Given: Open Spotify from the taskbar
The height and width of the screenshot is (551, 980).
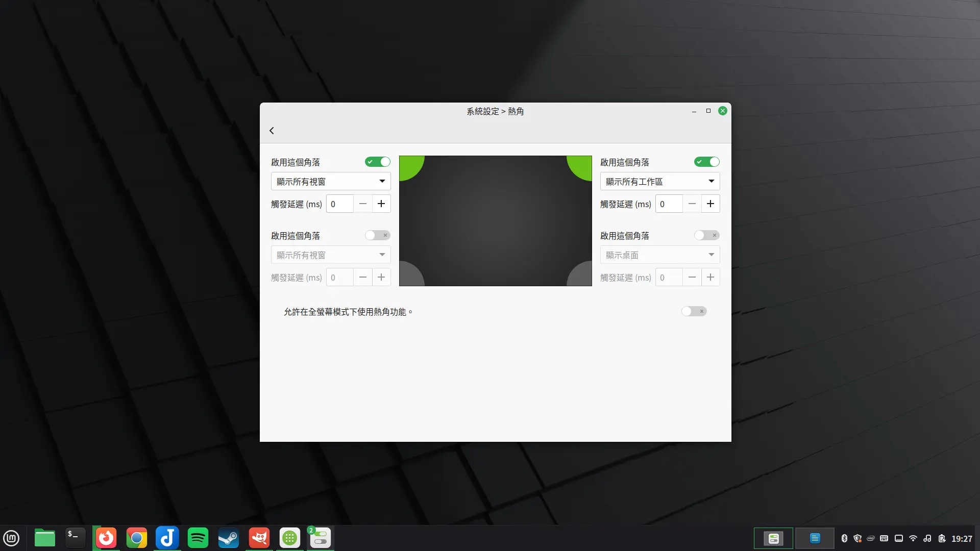Looking at the screenshot, I should click(x=198, y=538).
